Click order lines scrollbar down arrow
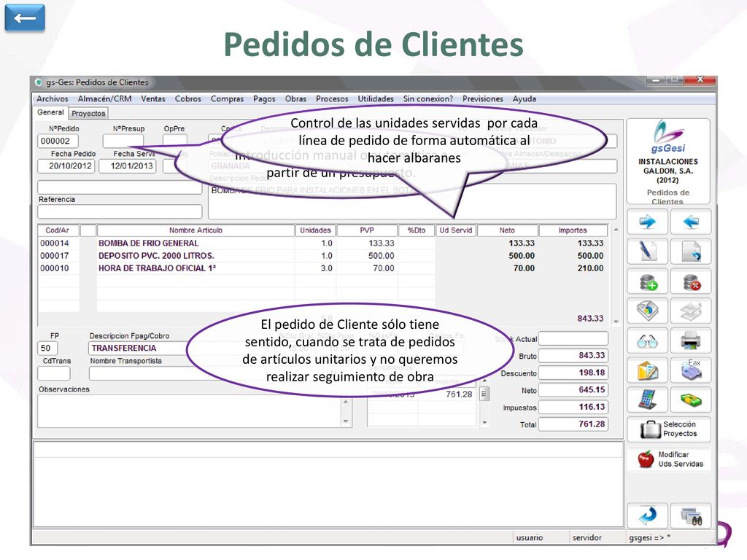 (x=616, y=322)
